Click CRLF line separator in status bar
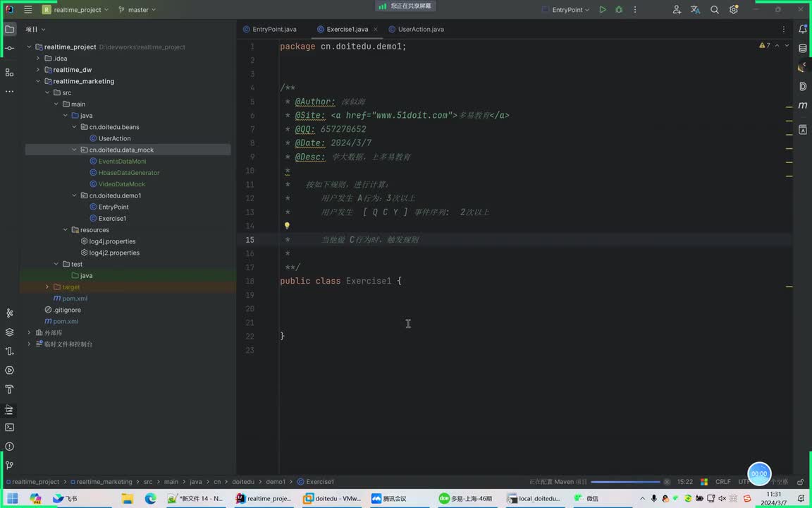Viewport: 812px width, 508px height. pos(723,482)
